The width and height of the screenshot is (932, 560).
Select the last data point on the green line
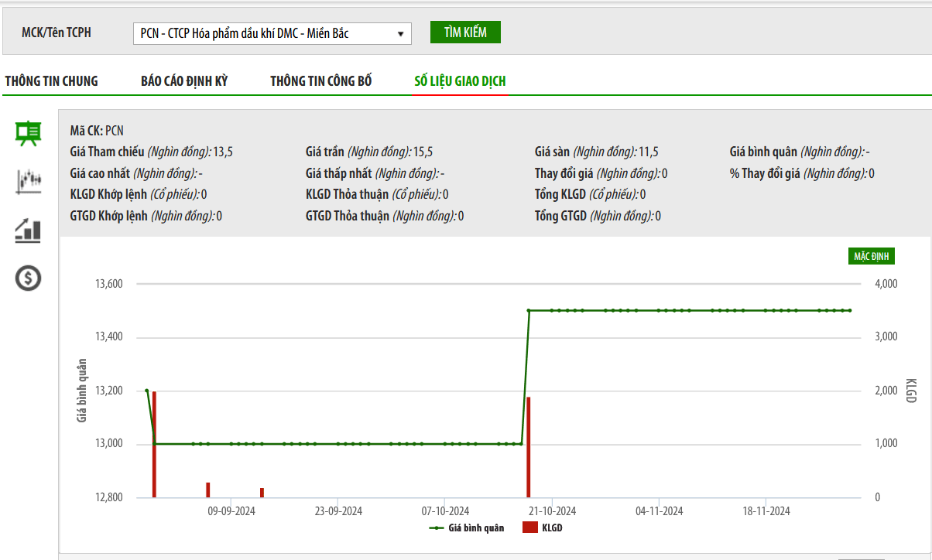point(849,311)
